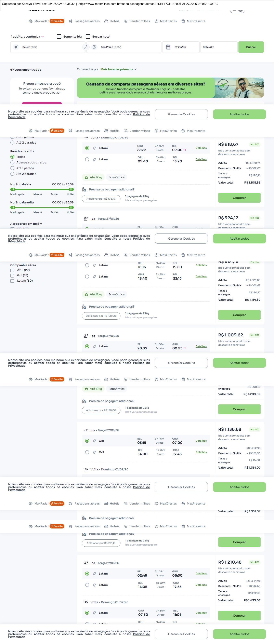This screenshot has width=274, height=644.
Task: Click the plane icon beside Belém (BEL)
Action: pos(16,47)
